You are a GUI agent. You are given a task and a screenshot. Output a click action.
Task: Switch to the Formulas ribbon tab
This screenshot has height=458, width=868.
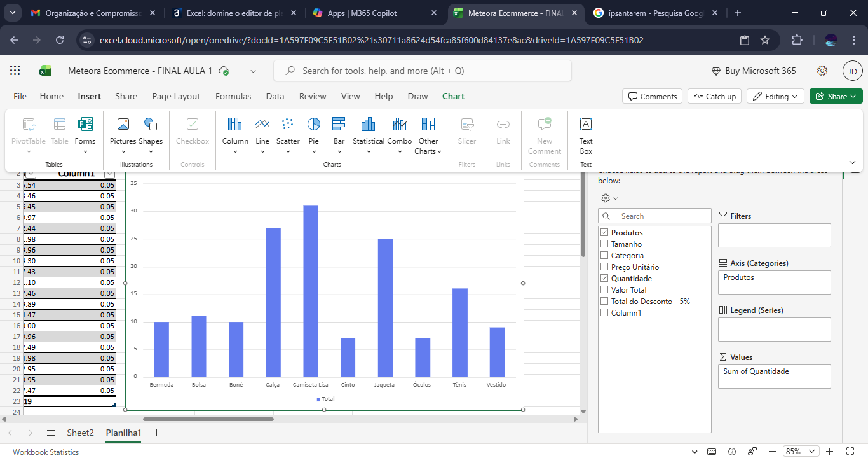233,97
